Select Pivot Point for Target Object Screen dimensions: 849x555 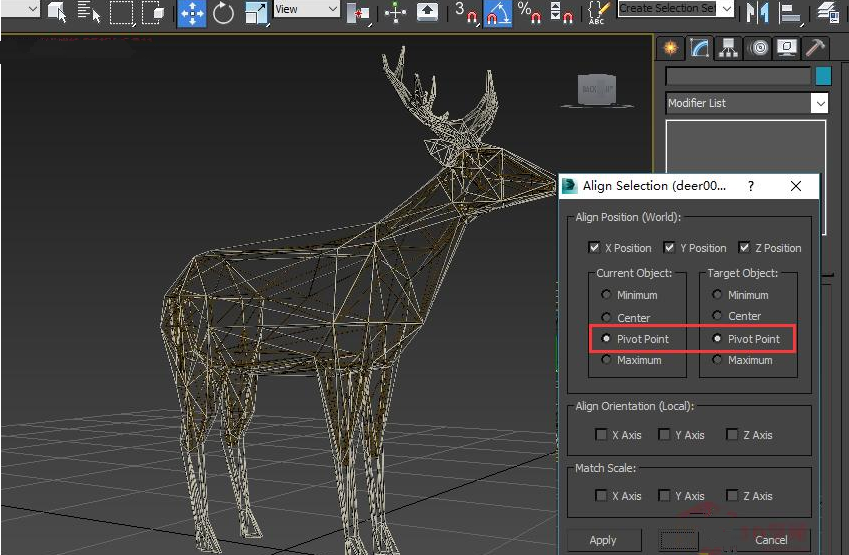point(717,338)
